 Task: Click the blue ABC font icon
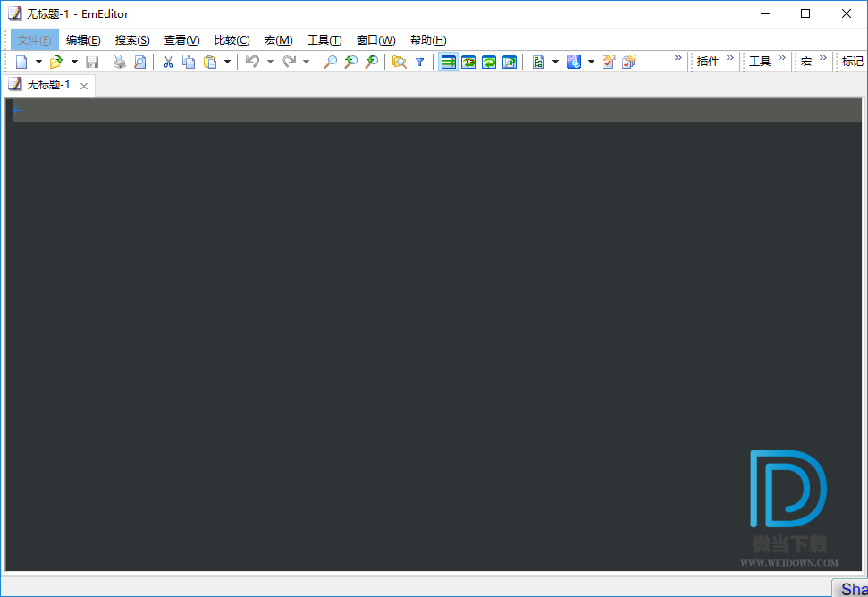574,62
